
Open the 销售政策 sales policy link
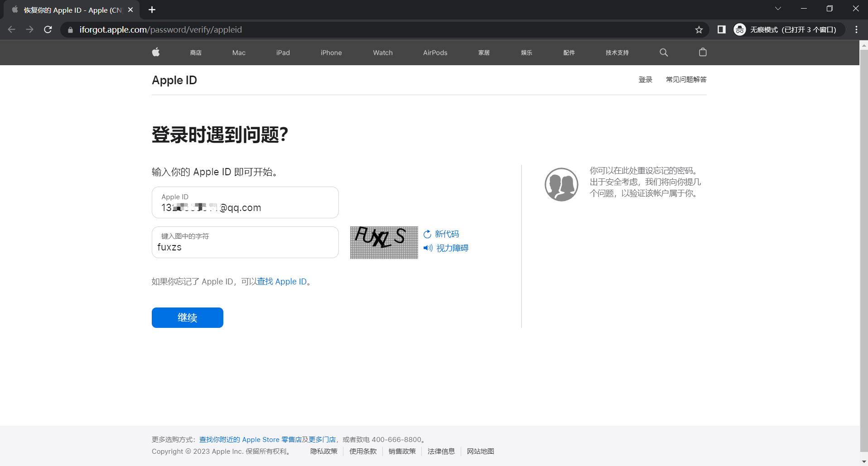click(402, 452)
